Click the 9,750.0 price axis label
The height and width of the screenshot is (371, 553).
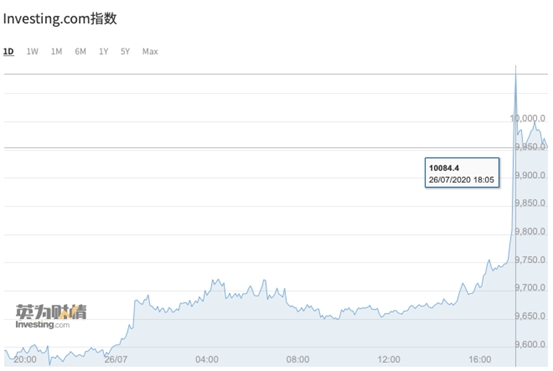530,260
